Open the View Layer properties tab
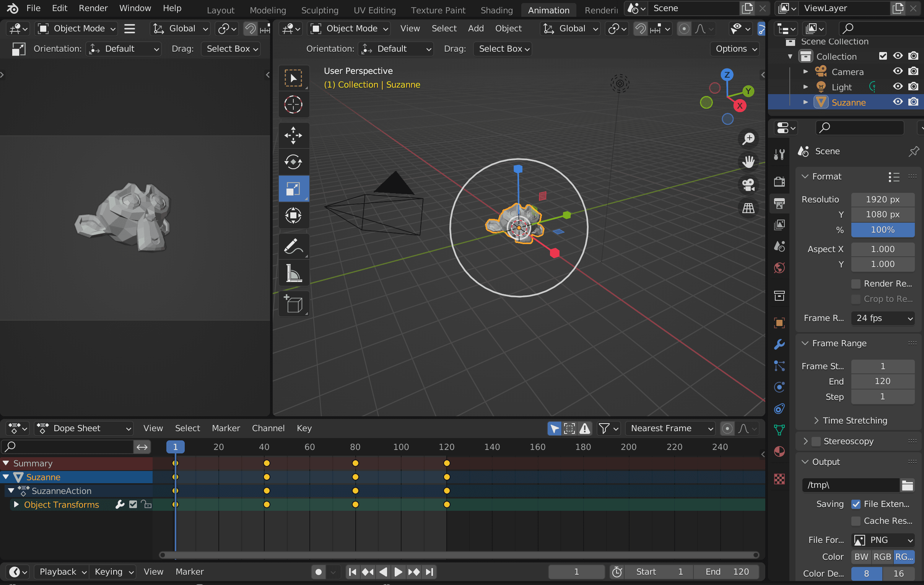This screenshot has height=585, width=924. 779,225
